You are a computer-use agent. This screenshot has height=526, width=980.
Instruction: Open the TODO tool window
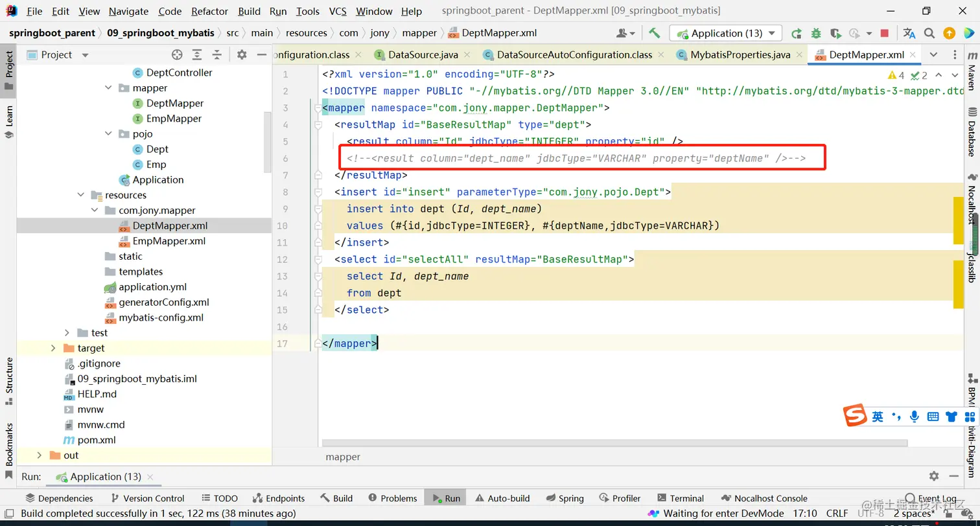click(219, 498)
